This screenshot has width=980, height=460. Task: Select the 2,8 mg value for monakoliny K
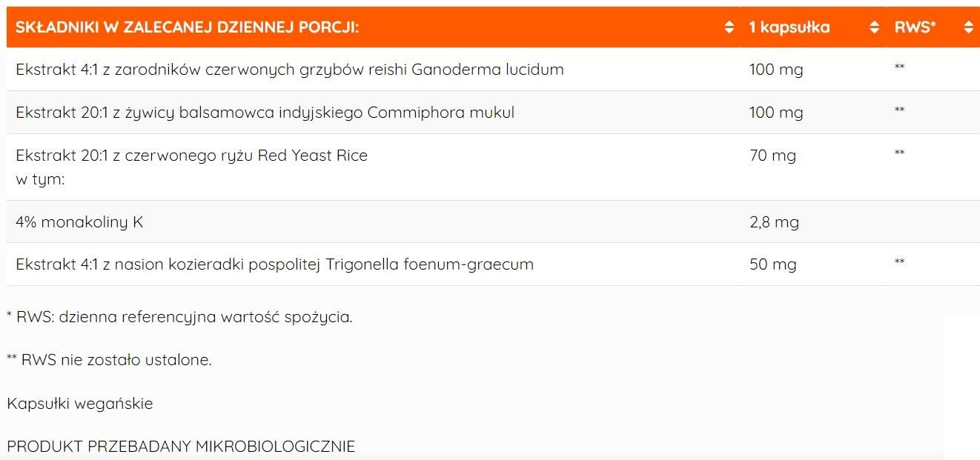pos(773,221)
